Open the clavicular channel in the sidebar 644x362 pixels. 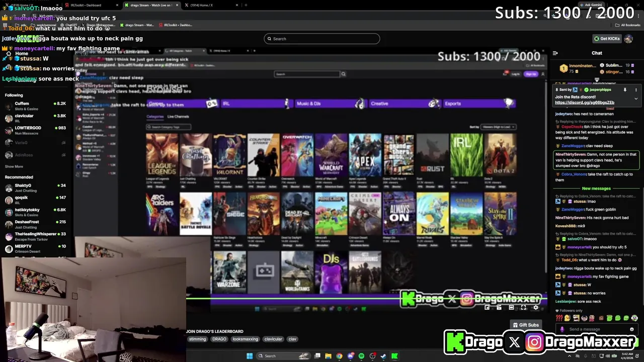[35, 118]
